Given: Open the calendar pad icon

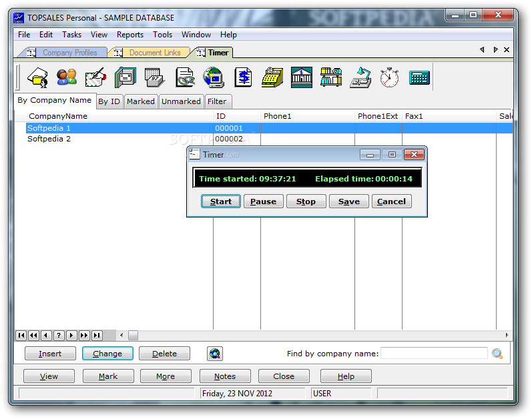Looking at the screenshot, I should point(154,77).
